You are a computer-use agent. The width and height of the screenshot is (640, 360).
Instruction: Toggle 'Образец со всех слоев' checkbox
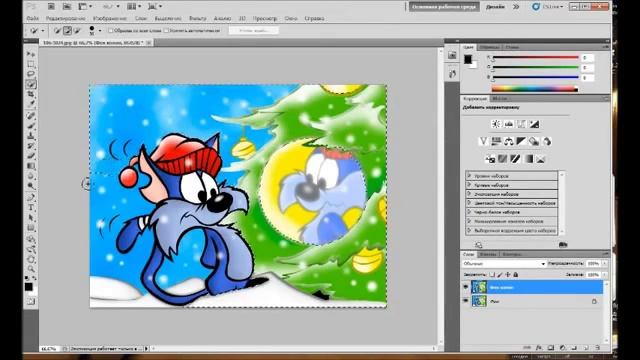[x=111, y=31]
